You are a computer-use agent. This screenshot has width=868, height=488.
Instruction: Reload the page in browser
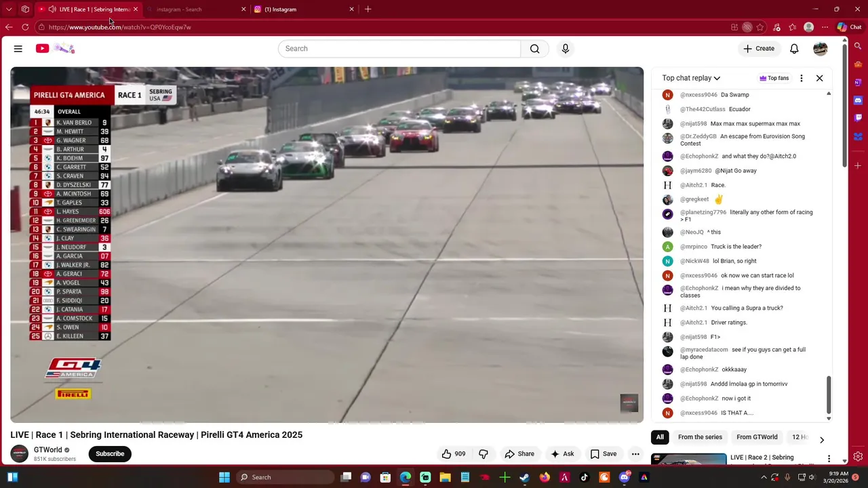pyautogui.click(x=25, y=27)
